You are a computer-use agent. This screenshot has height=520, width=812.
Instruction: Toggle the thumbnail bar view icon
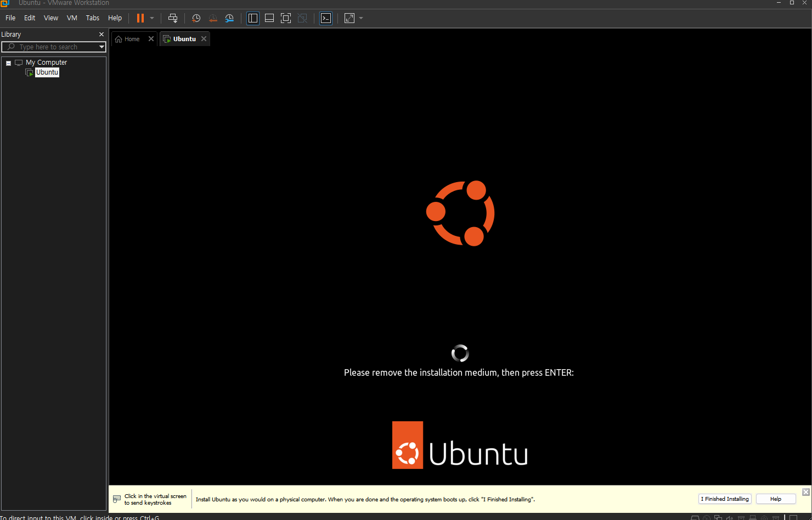[x=269, y=18]
